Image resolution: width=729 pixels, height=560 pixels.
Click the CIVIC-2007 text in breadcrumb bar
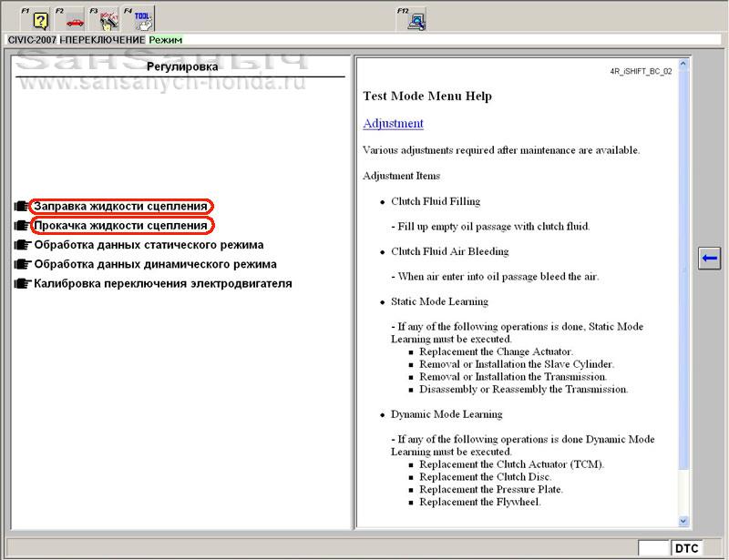(32, 40)
